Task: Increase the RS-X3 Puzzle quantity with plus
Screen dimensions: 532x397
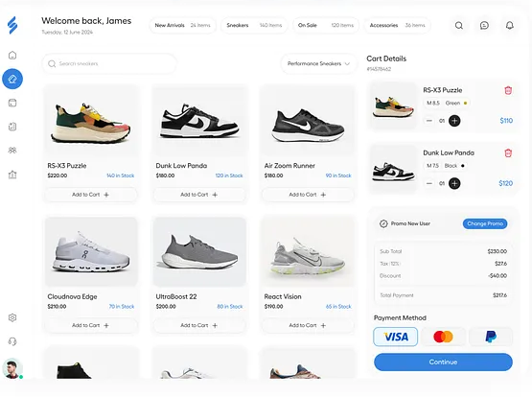Action: pyautogui.click(x=454, y=121)
